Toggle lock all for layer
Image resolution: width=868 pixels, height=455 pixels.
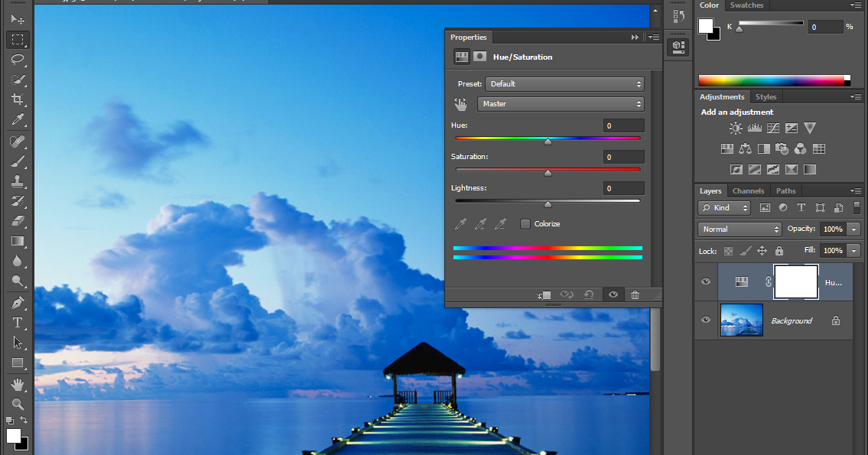[779, 251]
